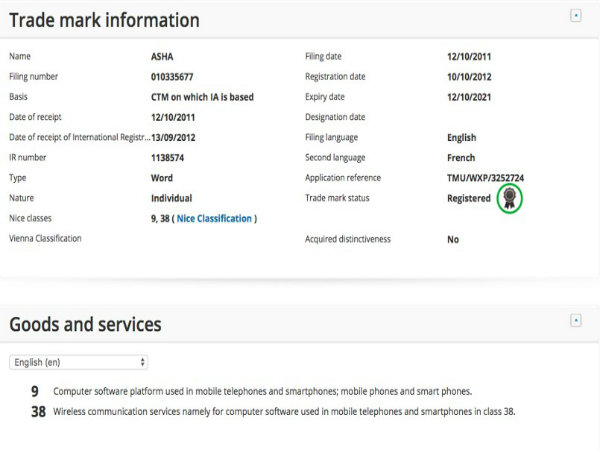The width and height of the screenshot is (600, 450).
Task: Click the class 9 goods description
Action: point(262,391)
